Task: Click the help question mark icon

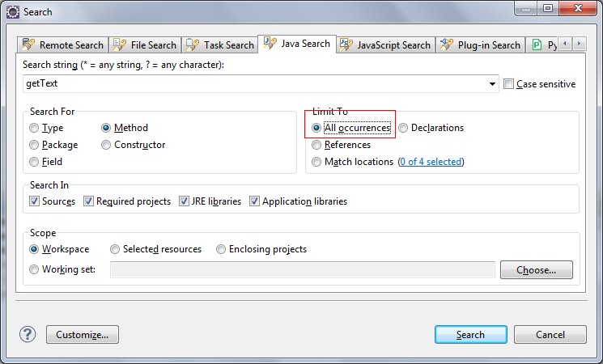Action: coord(28,334)
